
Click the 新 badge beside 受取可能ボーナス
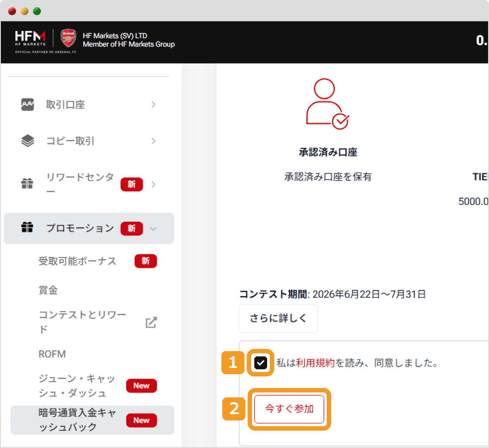(x=146, y=261)
